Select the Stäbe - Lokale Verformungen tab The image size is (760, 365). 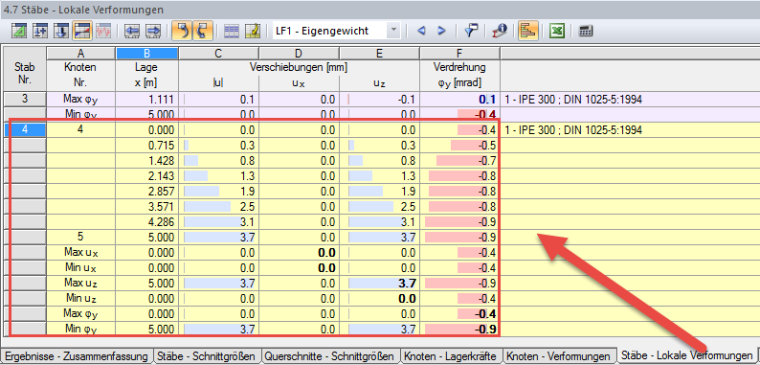pyautogui.click(x=686, y=355)
